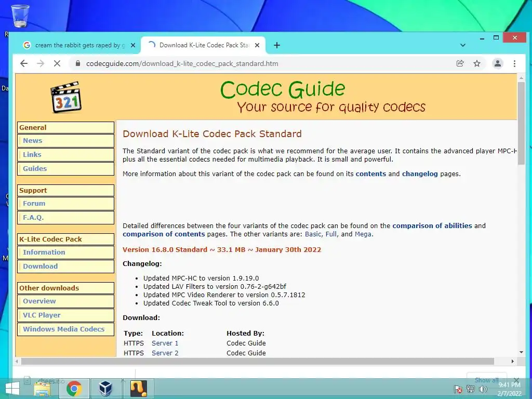Follow the contents link

pyautogui.click(x=371, y=174)
